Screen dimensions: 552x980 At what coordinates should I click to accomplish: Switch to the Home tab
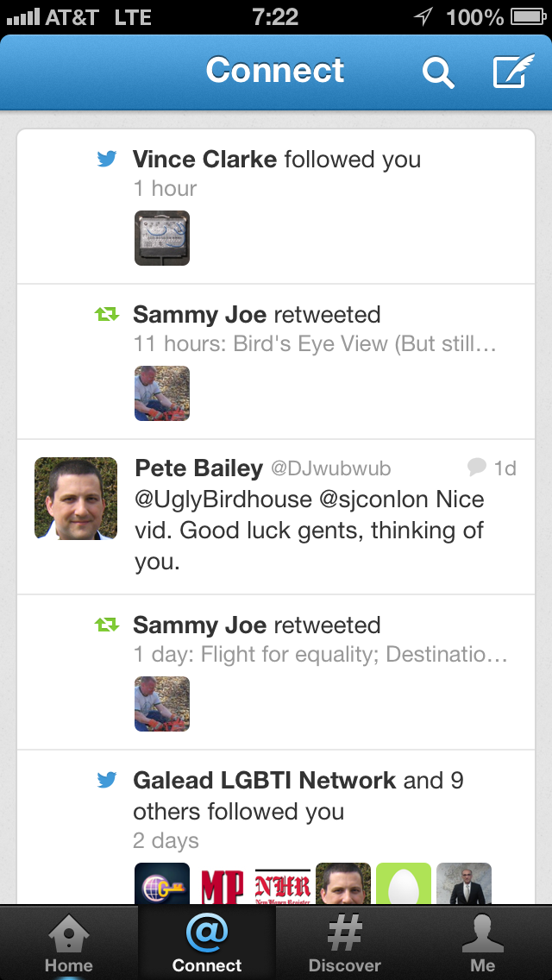(69, 943)
